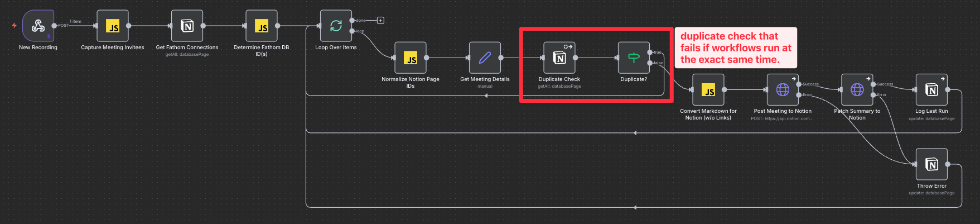
Task: Select the New Recording webhook trigger node
Action: click(x=38, y=26)
